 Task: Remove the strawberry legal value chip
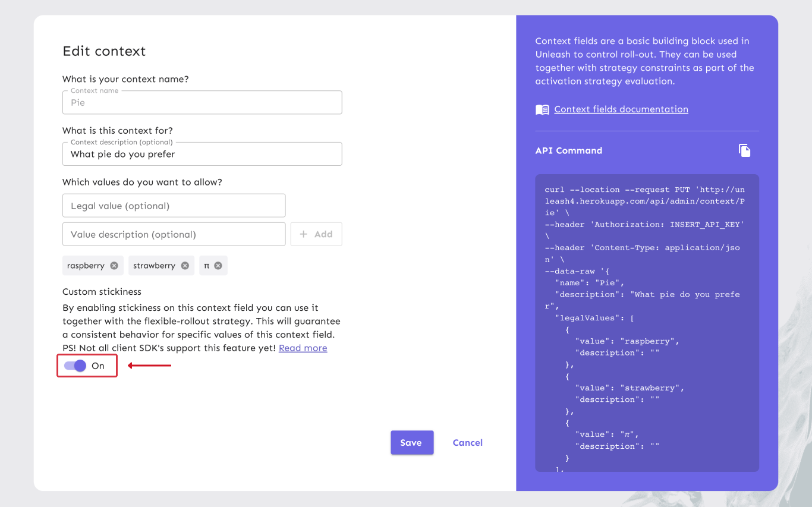click(184, 266)
